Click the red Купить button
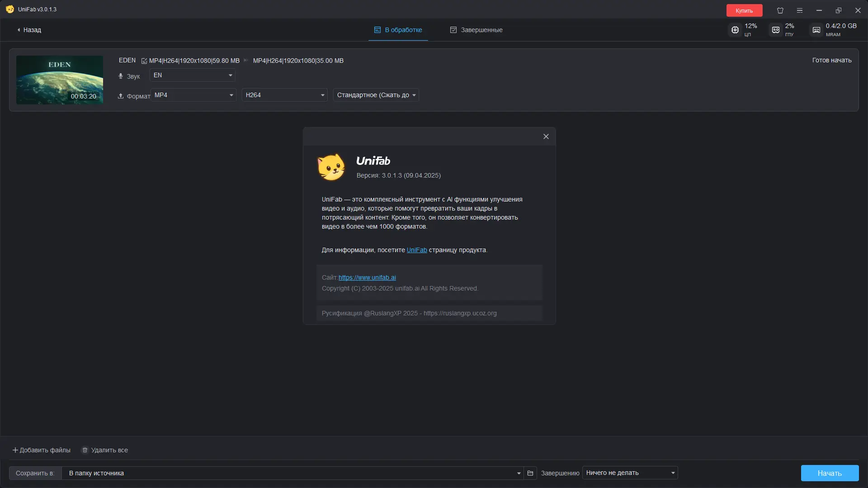The image size is (868, 488). [744, 10]
